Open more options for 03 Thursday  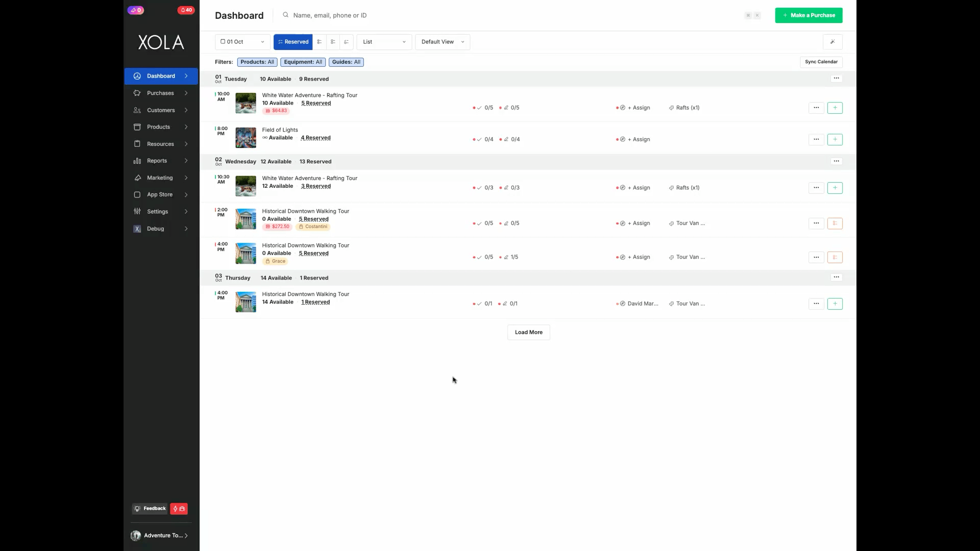(x=836, y=278)
